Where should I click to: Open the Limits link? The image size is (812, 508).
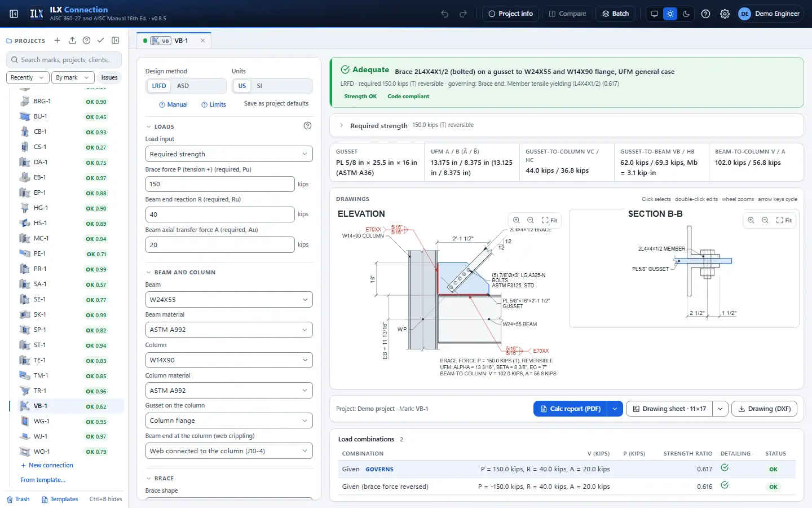point(214,104)
